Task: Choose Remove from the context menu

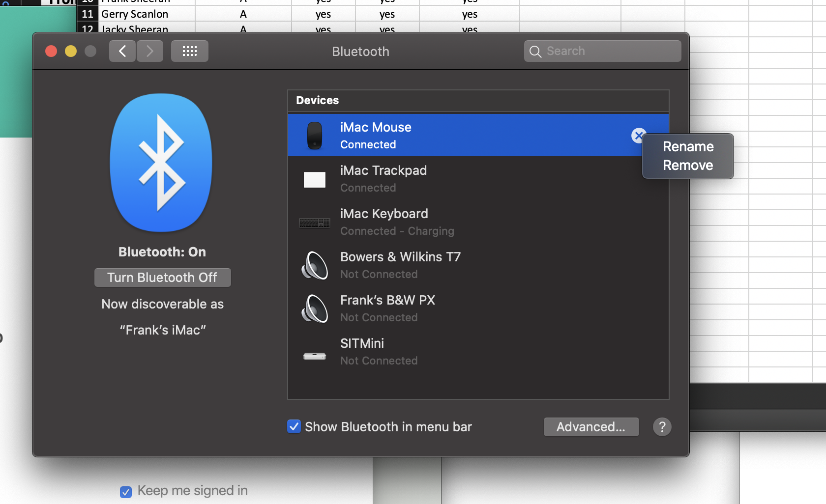Action: coord(688,166)
